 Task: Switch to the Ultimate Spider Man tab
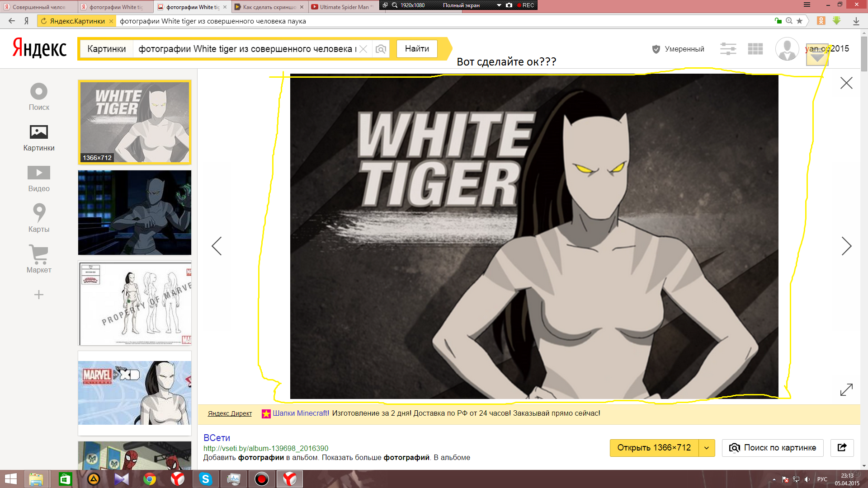(344, 7)
